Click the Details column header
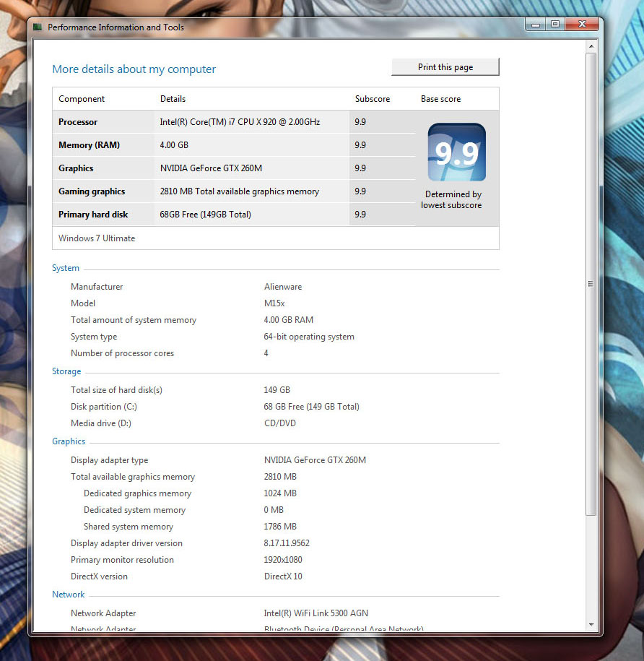 (173, 99)
